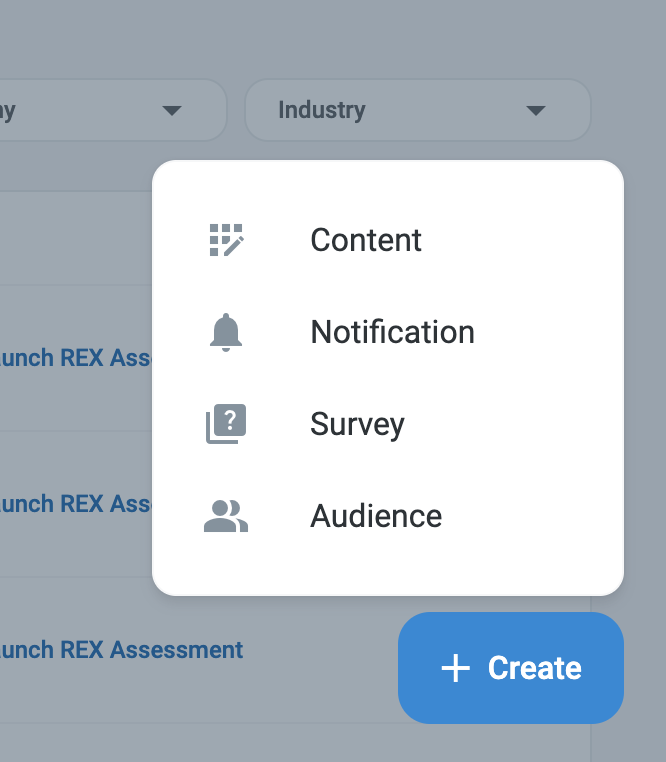Expand the Industry dropdown arrow

pos(536,110)
